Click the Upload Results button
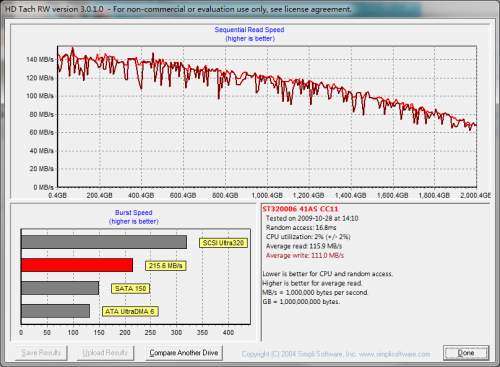500x367 pixels. pos(105,353)
